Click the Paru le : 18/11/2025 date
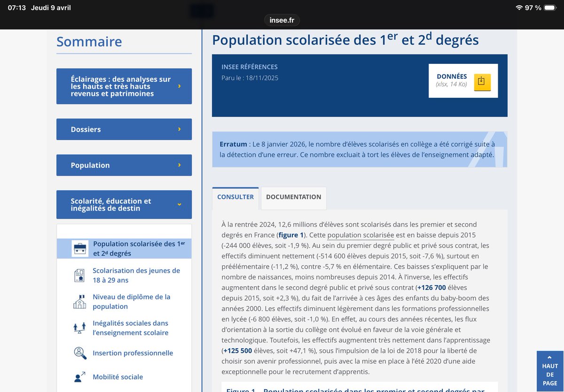Screen dimensions: 564x392 click(x=250, y=78)
